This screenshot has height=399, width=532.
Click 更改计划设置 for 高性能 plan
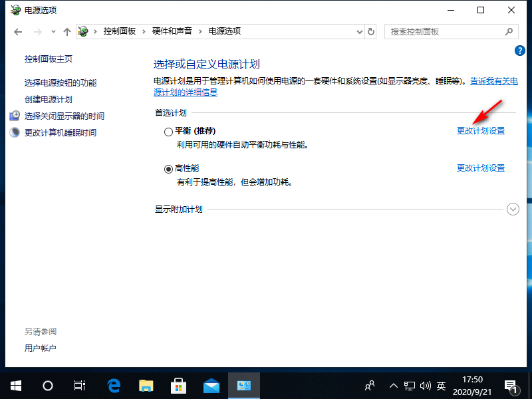(480, 168)
